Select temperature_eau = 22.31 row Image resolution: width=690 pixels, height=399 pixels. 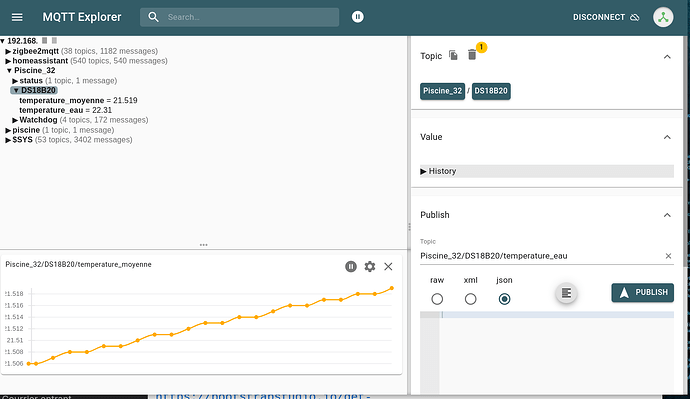[66, 110]
